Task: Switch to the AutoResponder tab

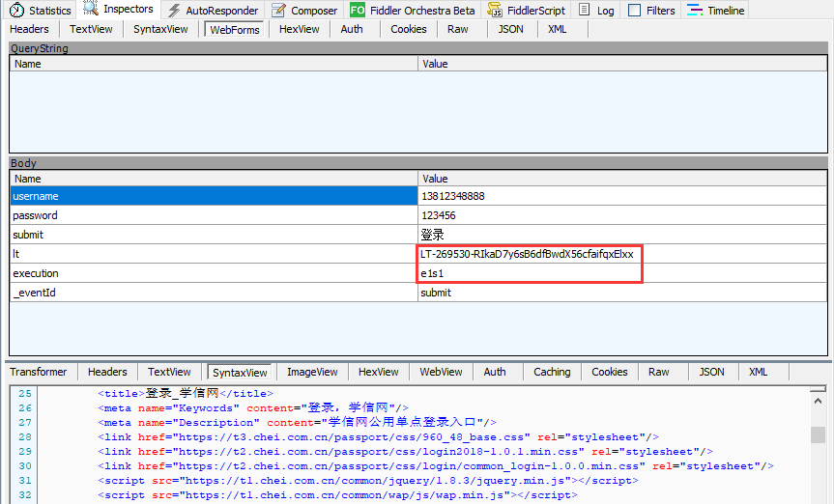Action: point(214,10)
